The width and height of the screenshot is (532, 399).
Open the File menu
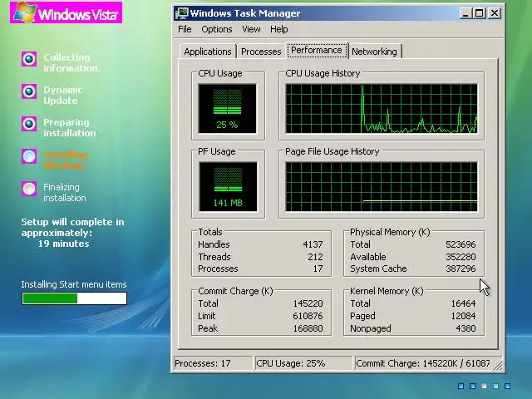click(x=185, y=29)
